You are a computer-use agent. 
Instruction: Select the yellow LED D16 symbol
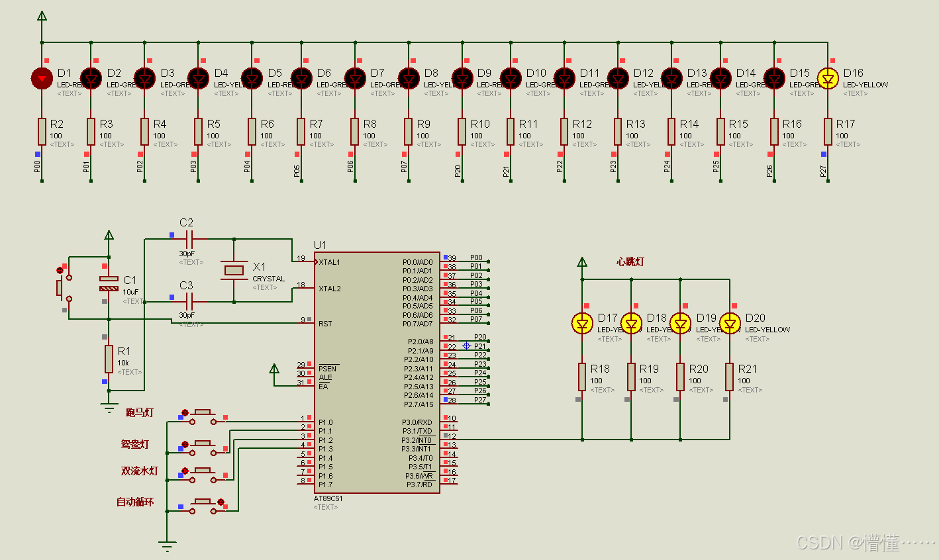tap(828, 79)
